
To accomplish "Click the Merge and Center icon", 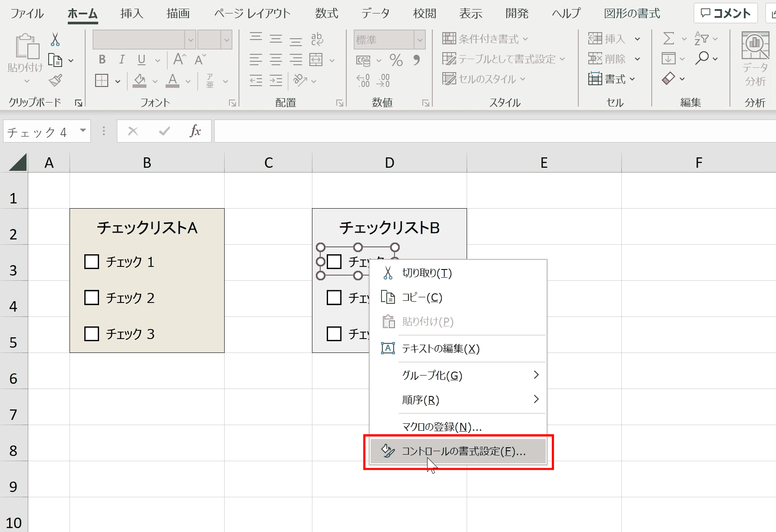I will tap(316, 60).
